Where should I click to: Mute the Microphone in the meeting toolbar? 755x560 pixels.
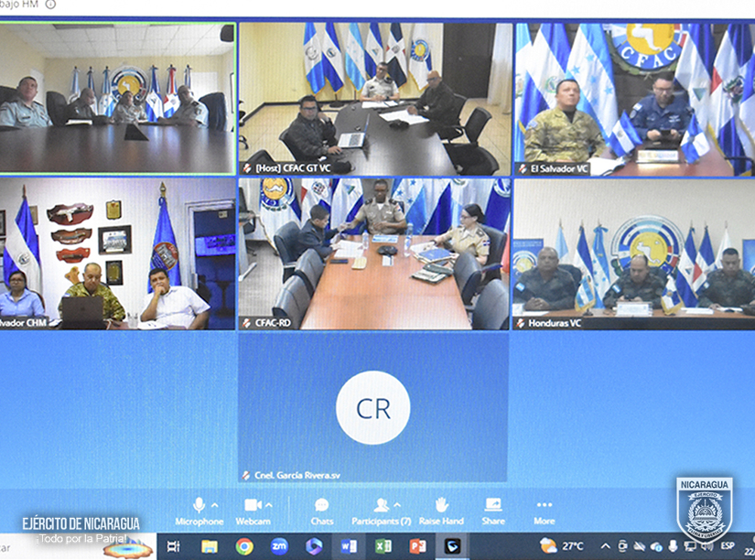point(199,506)
